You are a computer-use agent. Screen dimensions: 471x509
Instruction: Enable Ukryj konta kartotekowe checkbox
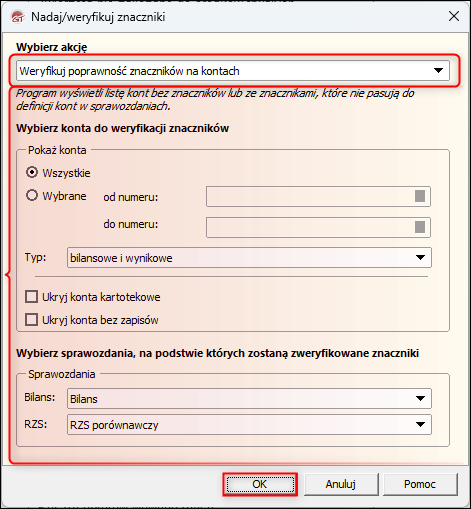pyautogui.click(x=31, y=296)
